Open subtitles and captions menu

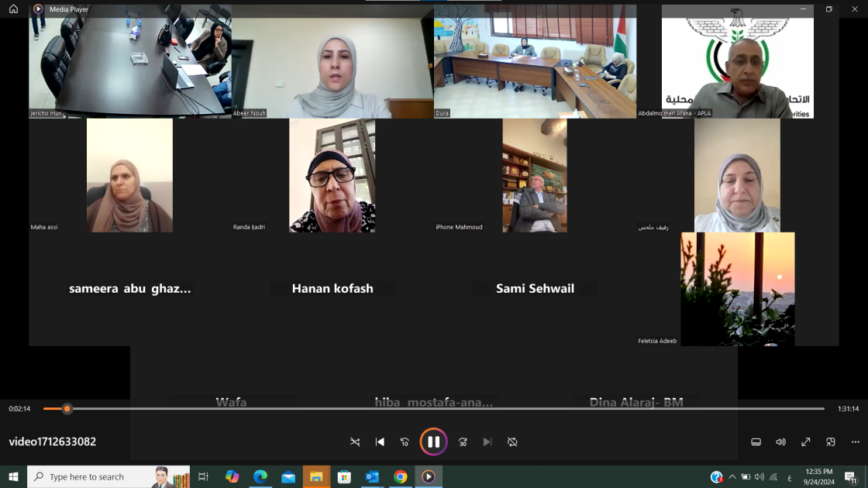pos(756,442)
